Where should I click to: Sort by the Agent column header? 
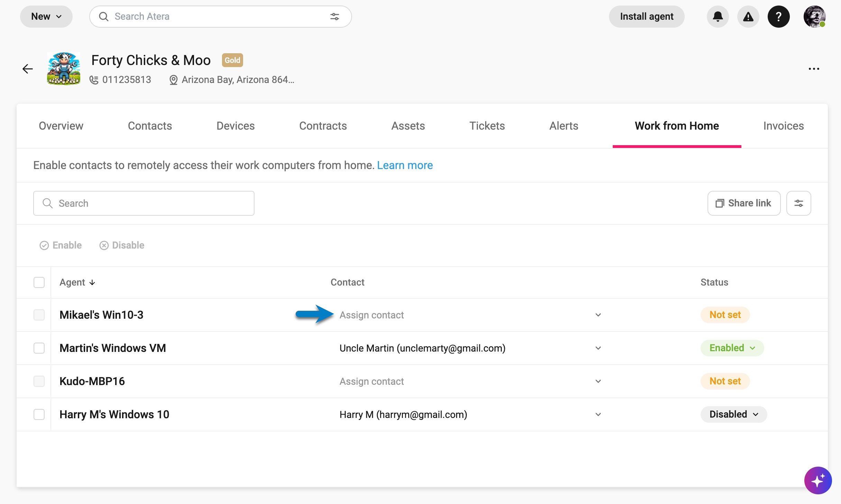[77, 282]
